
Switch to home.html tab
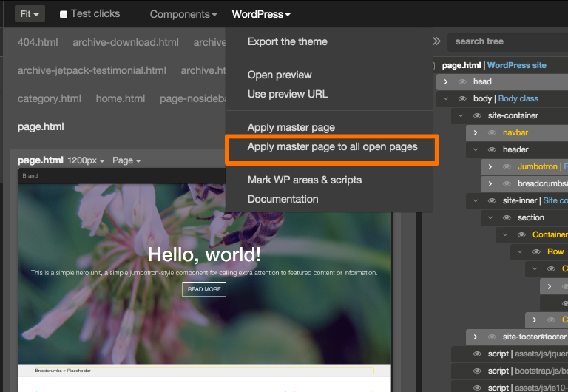[x=121, y=98]
